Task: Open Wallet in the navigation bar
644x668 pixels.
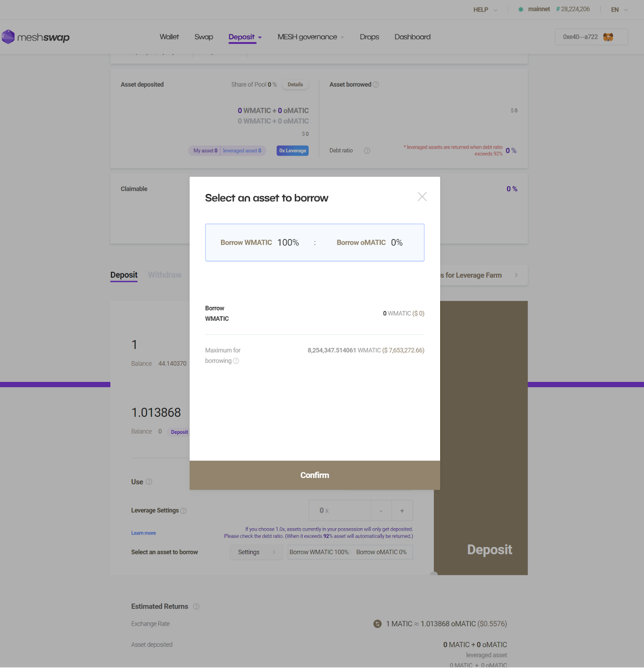Action: pyautogui.click(x=169, y=37)
